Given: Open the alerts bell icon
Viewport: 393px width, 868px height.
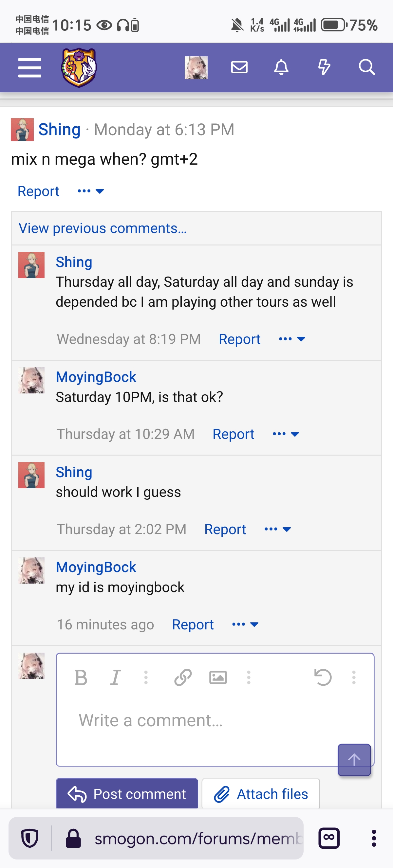Looking at the screenshot, I should point(281,67).
